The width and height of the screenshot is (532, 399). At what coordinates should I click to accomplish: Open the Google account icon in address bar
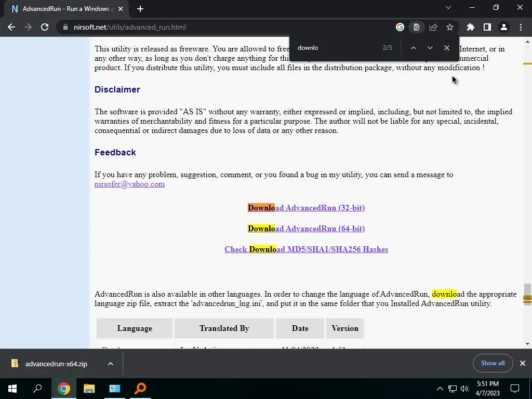[x=400, y=27]
